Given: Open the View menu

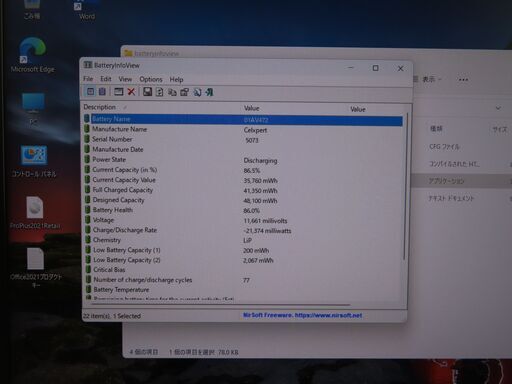Looking at the screenshot, I should pos(125,79).
